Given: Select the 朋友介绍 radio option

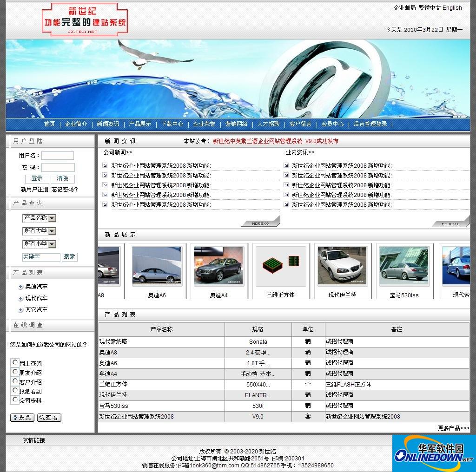Looking at the screenshot, I should pyautogui.click(x=15, y=372).
